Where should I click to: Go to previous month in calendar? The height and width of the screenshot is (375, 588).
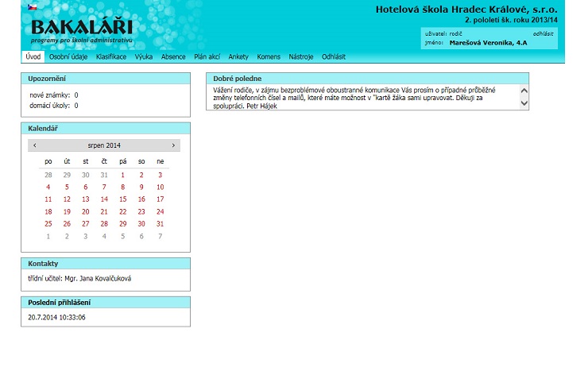pyautogui.click(x=35, y=145)
